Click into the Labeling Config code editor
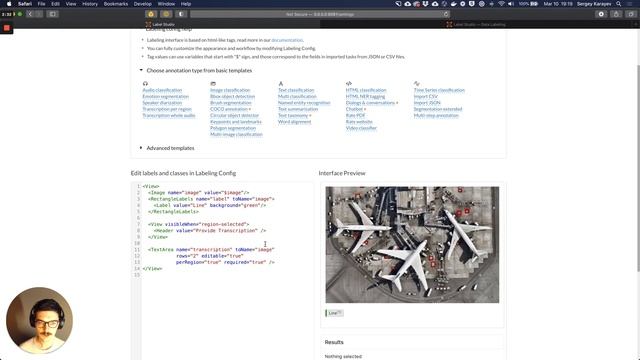The width and height of the screenshot is (640, 360). [222, 271]
